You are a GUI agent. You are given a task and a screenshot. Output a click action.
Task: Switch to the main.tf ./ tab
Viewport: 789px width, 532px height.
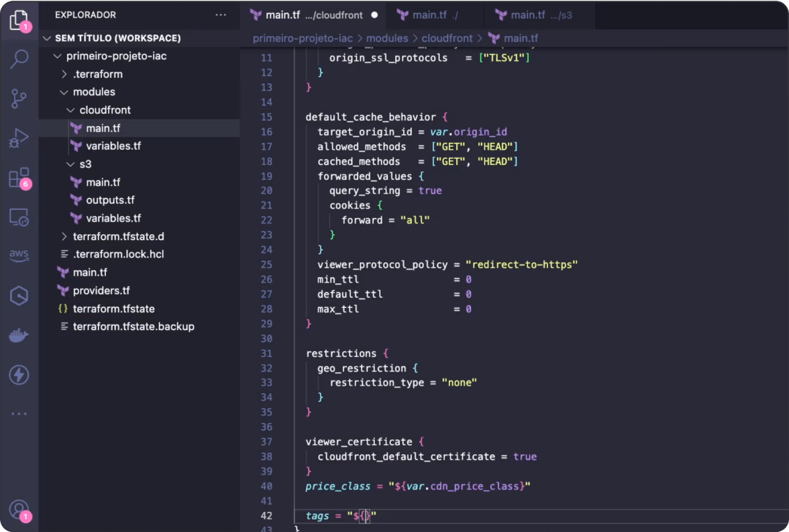pos(435,15)
